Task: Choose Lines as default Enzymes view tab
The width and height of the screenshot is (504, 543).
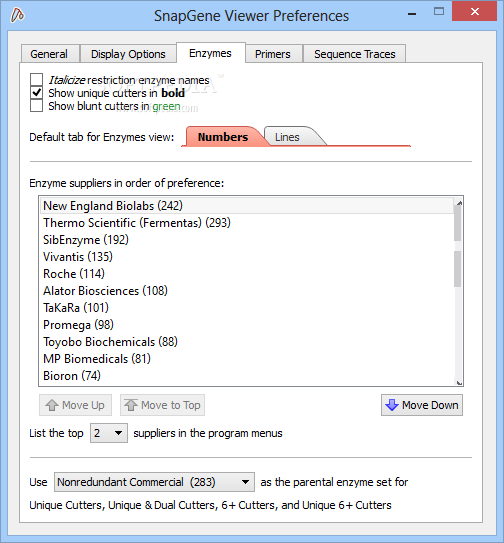Action: (x=291, y=137)
